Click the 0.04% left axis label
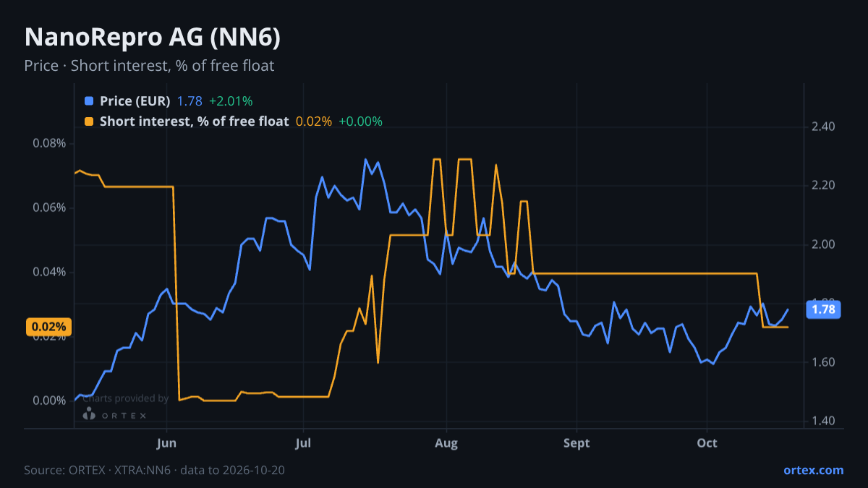This screenshot has width=868, height=488. click(49, 272)
